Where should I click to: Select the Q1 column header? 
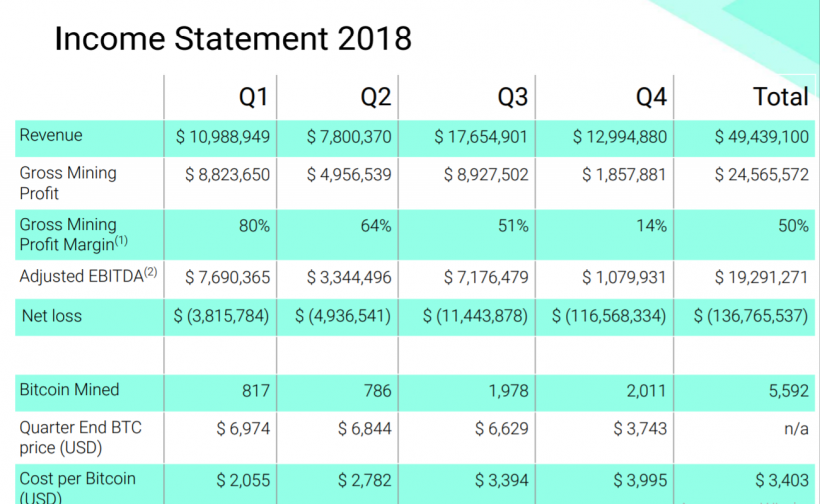(x=253, y=97)
